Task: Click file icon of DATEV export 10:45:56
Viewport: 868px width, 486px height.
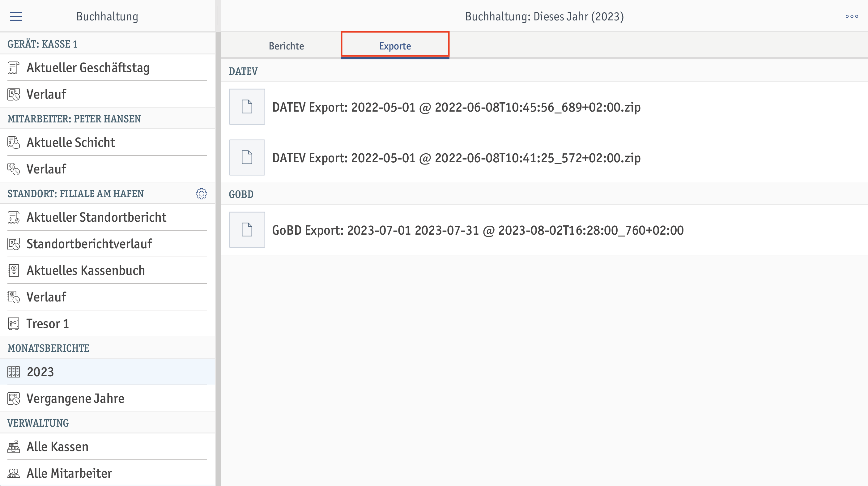Action: (x=247, y=107)
